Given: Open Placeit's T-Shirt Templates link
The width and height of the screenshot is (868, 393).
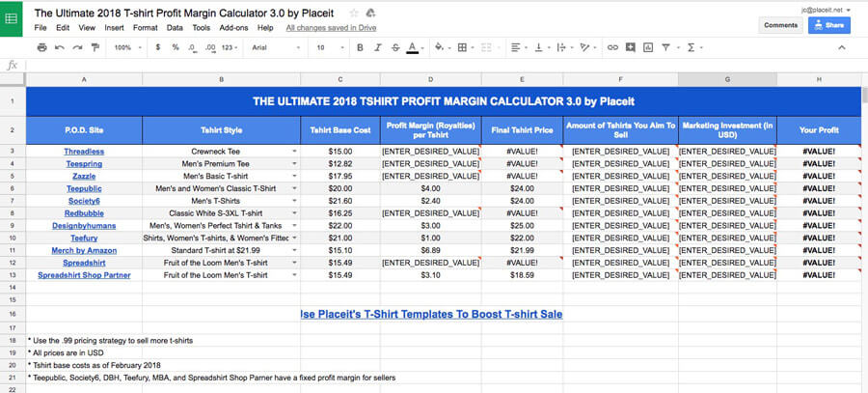Looking at the screenshot, I should [x=432, y=314].
